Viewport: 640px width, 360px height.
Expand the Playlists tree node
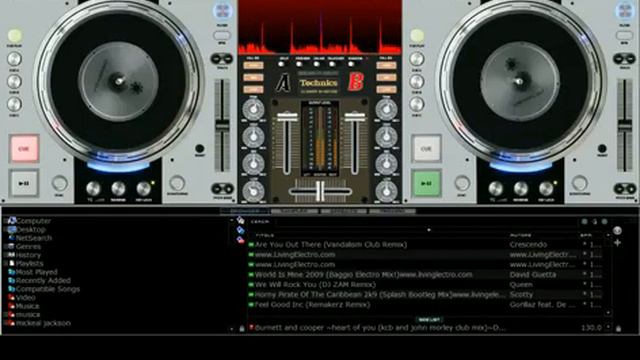pos(5,264)
